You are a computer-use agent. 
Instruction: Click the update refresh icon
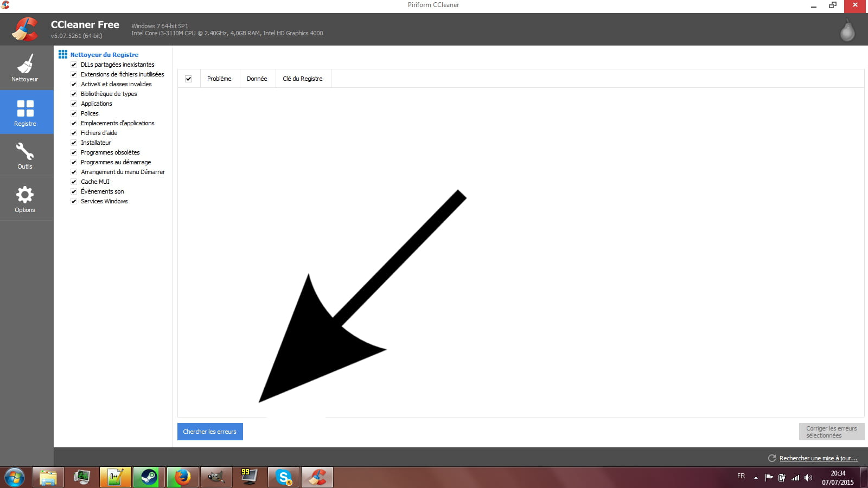[772, 458]
